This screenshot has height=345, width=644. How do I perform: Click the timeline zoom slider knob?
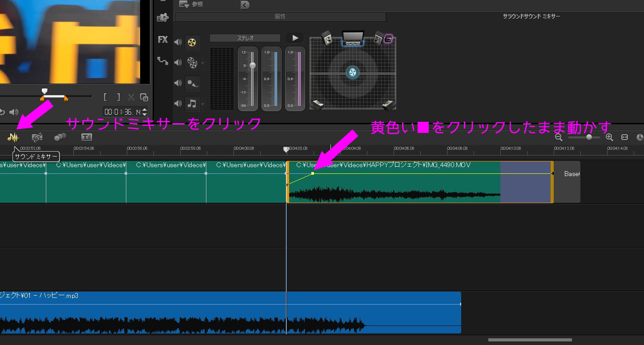coord(589,137)
